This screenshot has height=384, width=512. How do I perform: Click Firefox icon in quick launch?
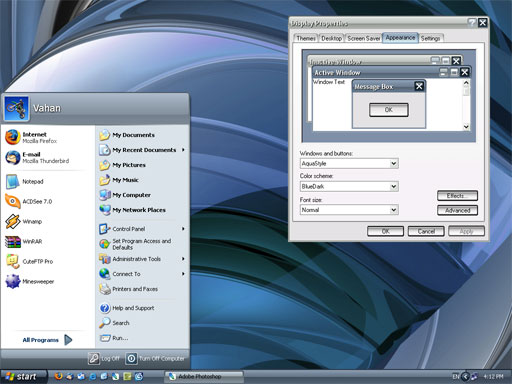(59, 377)
